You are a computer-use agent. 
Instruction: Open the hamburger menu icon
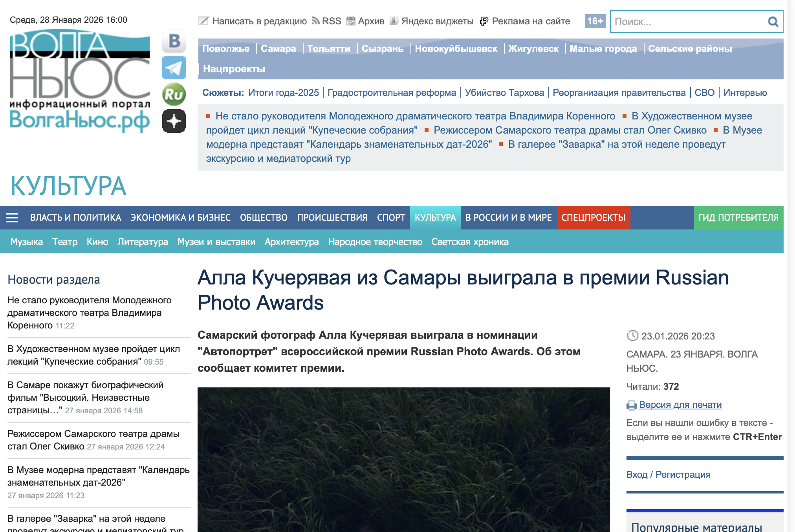[12, 218]
